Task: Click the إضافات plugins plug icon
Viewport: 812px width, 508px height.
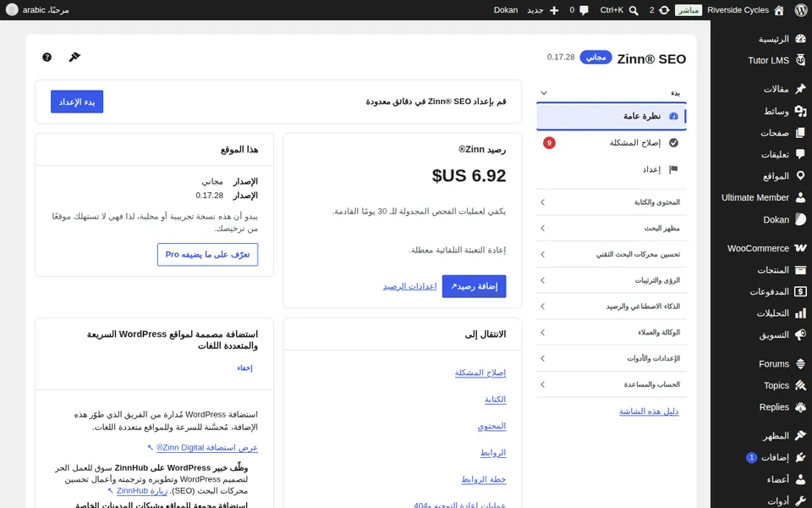Action: click(x=801, y=457)
